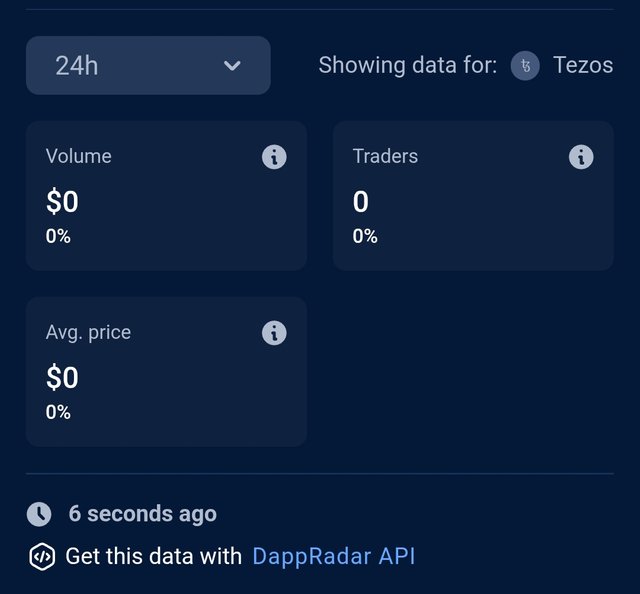Click the Traders info icon
The height and width of the screenshot is (594, 640).
(x=581, y=157)
